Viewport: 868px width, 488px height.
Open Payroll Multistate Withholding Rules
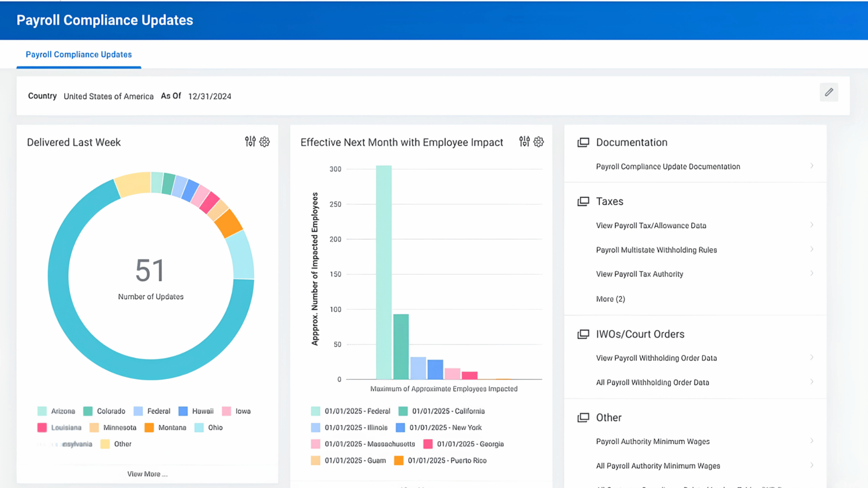coord(656,250)
